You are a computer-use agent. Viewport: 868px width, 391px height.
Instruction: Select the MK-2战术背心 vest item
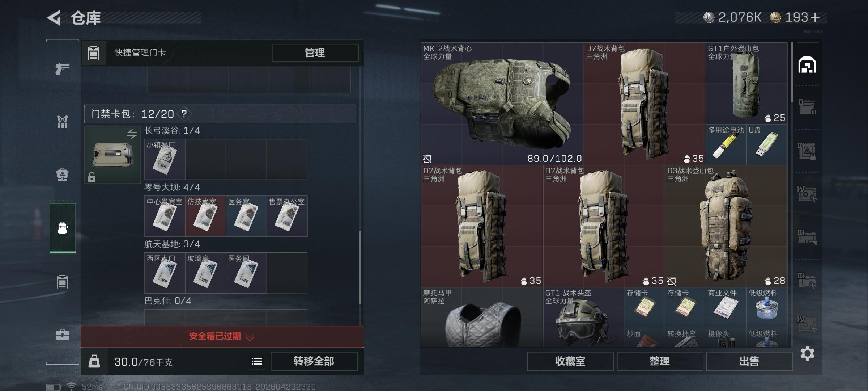(x=502, y=104)
